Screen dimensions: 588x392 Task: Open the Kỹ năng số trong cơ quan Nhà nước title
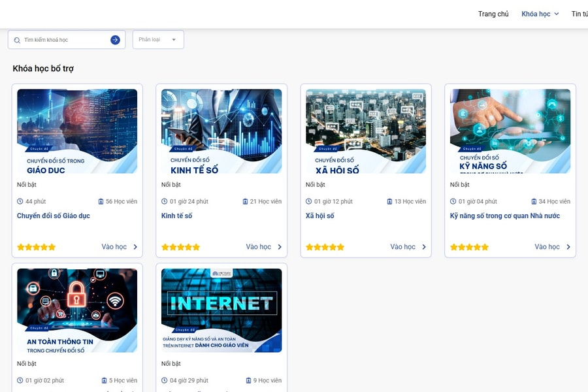point(504,216)
